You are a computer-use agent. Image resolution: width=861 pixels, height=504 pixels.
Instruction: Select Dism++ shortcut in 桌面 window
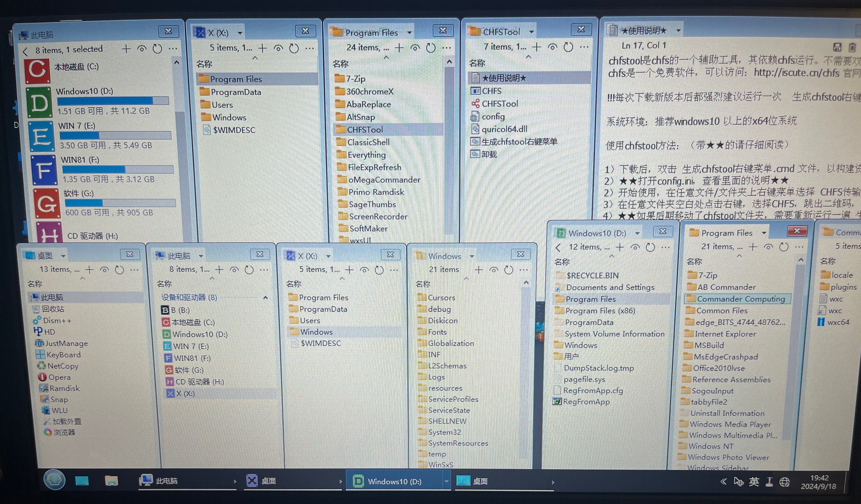(x=52, y=321)
